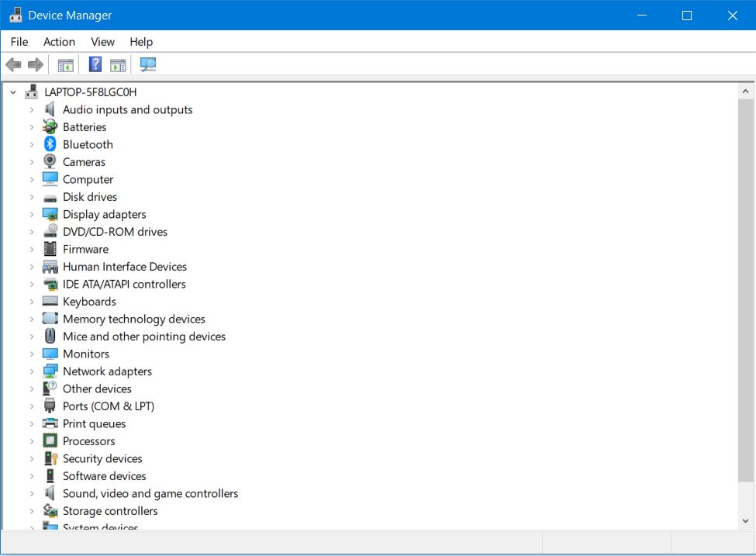Click the Cameras webcam icon

50,161
